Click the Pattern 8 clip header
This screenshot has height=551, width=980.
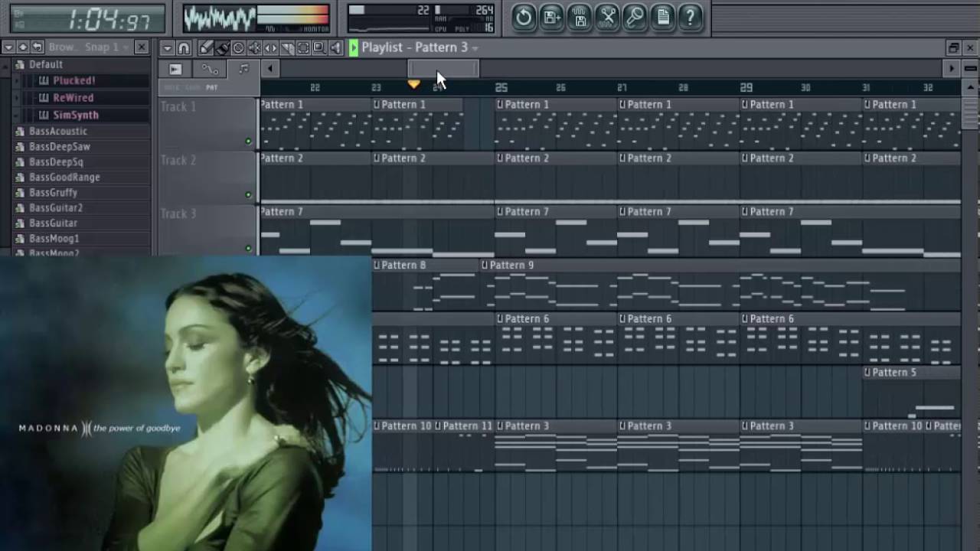[426, 265]
